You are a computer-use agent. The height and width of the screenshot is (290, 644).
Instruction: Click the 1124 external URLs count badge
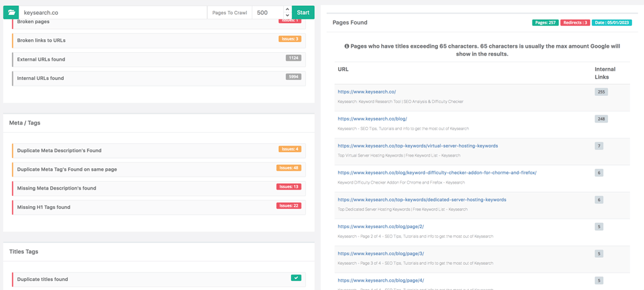point(294,58)
